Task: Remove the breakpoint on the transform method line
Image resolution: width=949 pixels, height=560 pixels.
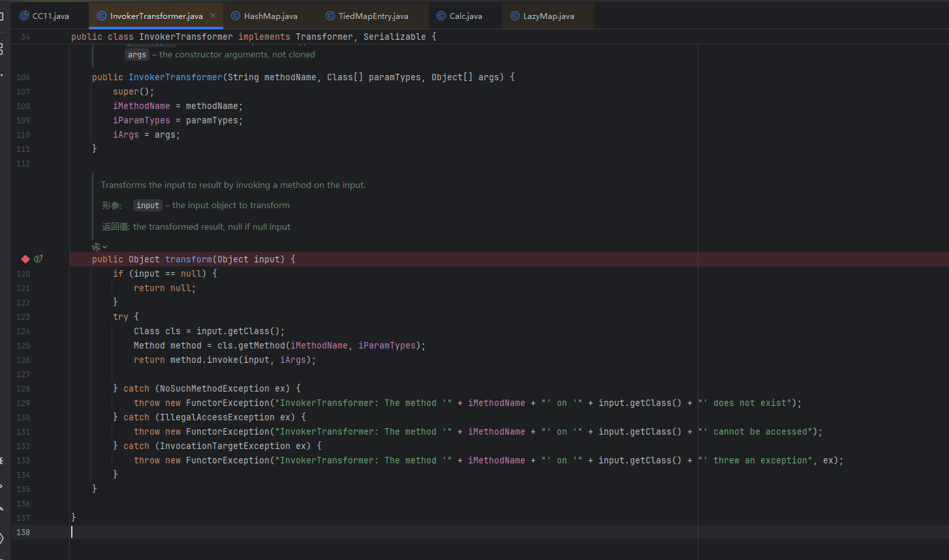Action: pos(25,259)
